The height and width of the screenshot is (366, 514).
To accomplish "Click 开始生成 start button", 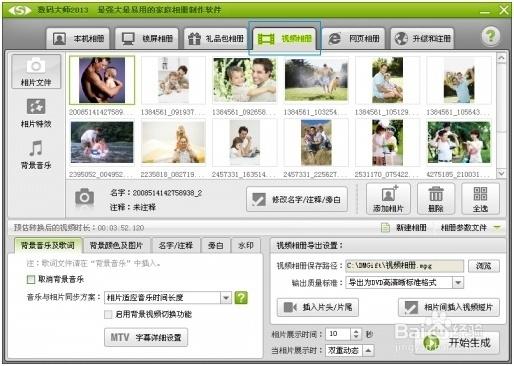I will click(x=457, y=343).
